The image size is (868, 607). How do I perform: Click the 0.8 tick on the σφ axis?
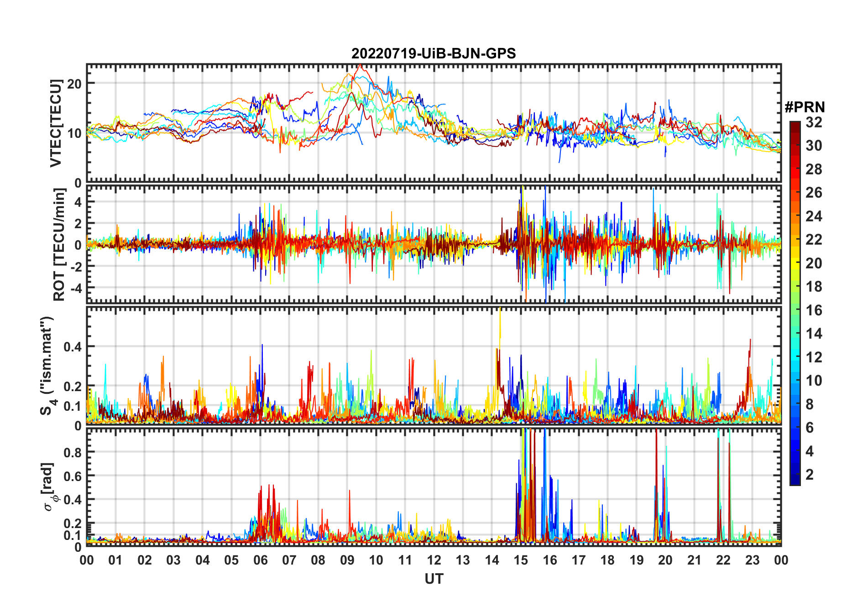coord(73,452)
